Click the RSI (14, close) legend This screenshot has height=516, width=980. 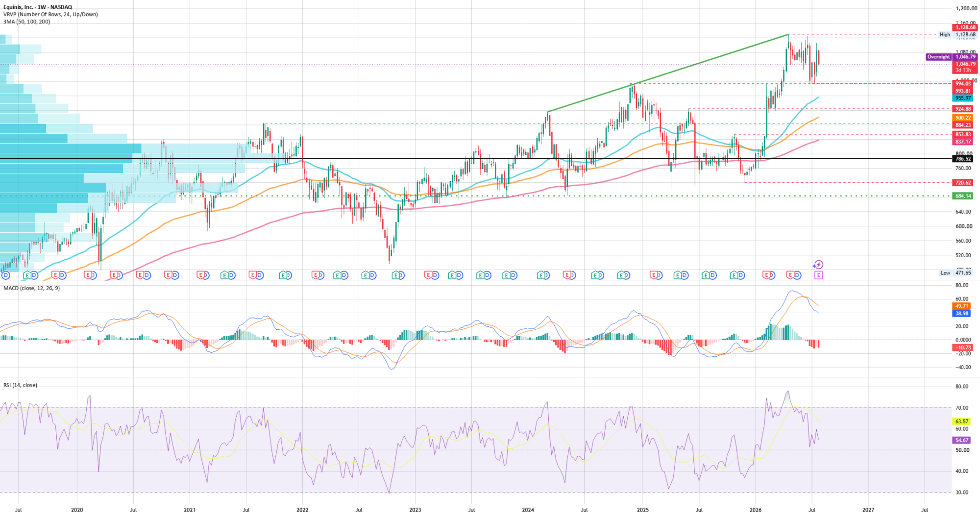(x=20, y=385)
